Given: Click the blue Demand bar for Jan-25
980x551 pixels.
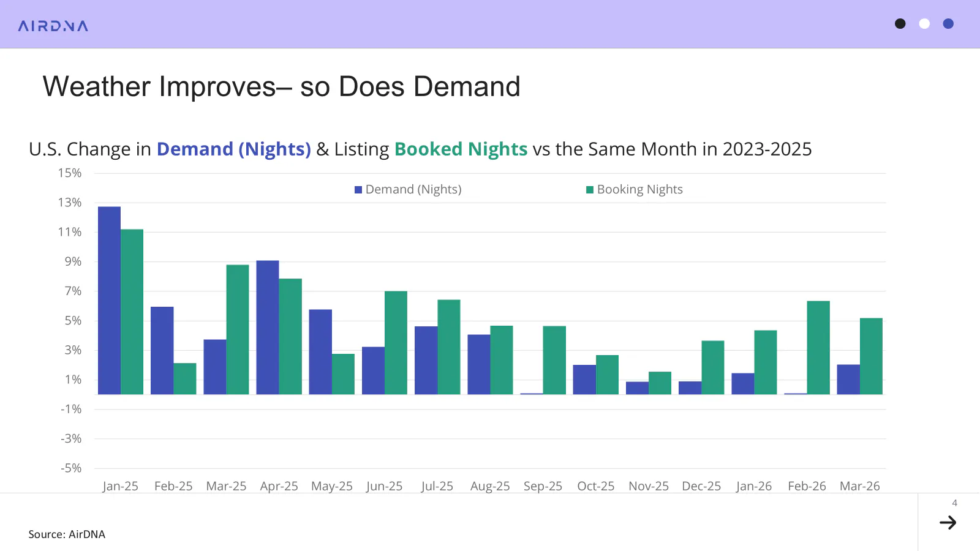Looking at the screenshot, I should point(109,301).
